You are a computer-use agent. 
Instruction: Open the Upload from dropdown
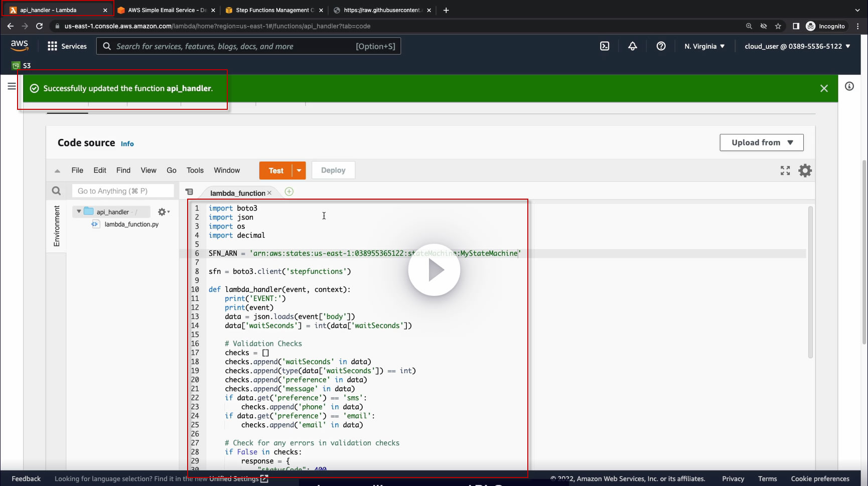point(761,142)
